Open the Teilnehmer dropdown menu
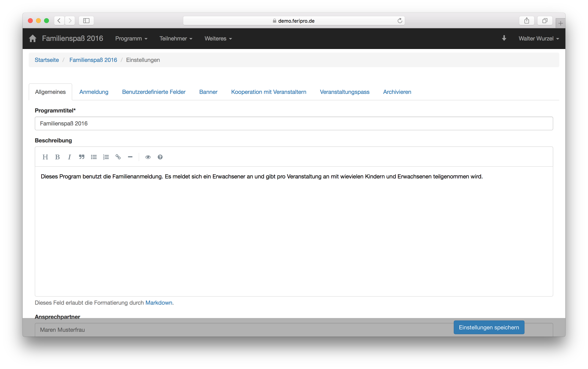The height and width of the screenshot is (369, 588). click(176, 39)
